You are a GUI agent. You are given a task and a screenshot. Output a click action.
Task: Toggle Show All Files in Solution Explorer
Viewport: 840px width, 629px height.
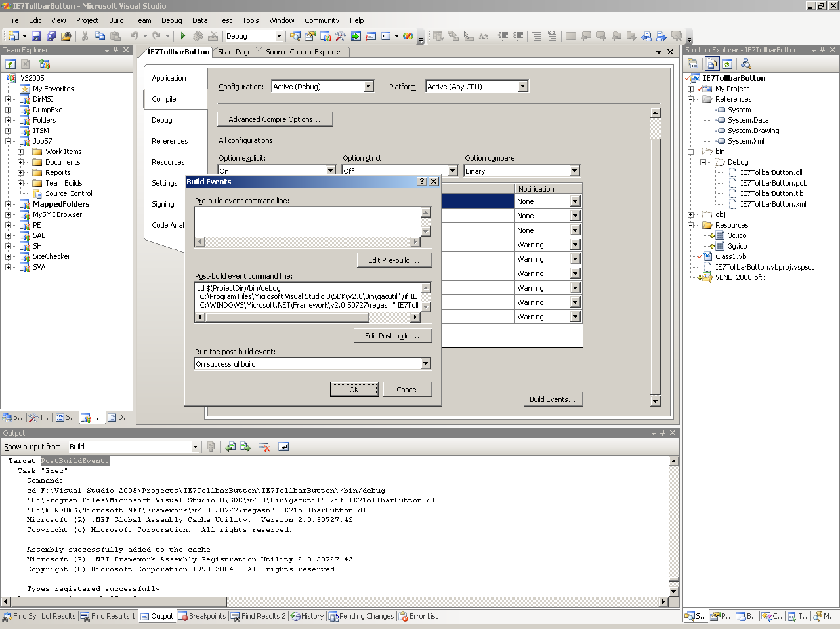pos(712,64)
